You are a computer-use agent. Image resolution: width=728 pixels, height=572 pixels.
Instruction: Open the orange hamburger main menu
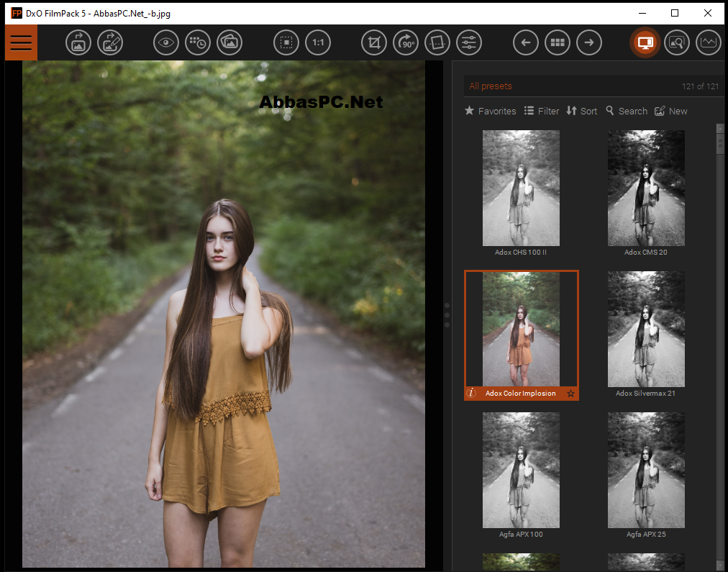click(x=21, y=42)
